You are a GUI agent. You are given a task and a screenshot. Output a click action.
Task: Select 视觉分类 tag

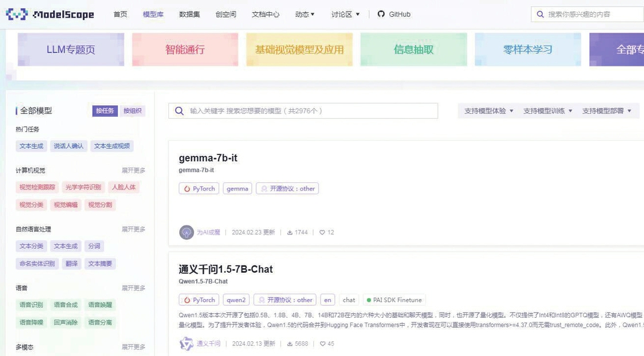click(x=32, y=205)
